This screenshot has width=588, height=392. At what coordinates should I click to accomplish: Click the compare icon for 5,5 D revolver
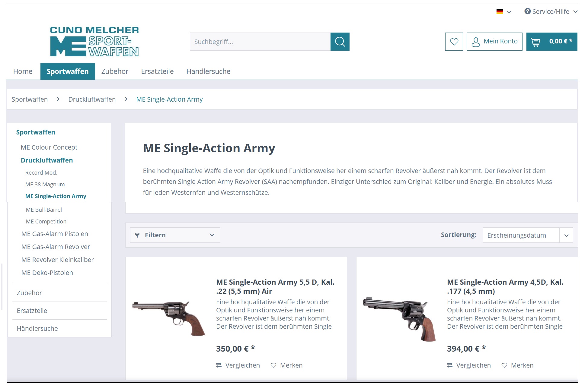coord(219,365)
